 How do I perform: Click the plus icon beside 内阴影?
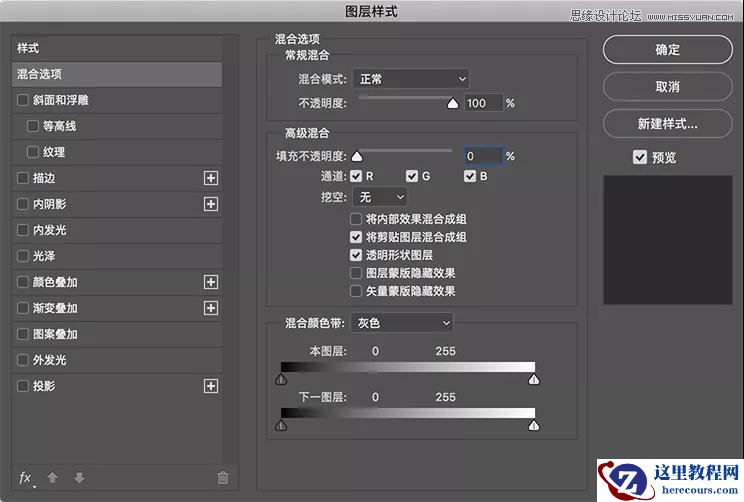coord(211,204)
